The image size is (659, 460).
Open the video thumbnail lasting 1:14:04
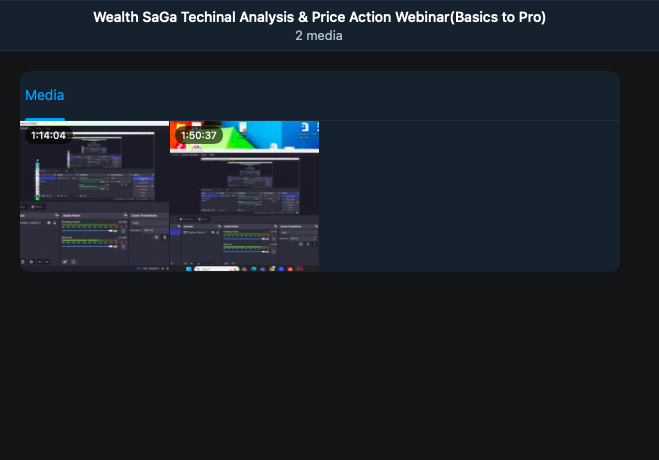coord(95,196)
